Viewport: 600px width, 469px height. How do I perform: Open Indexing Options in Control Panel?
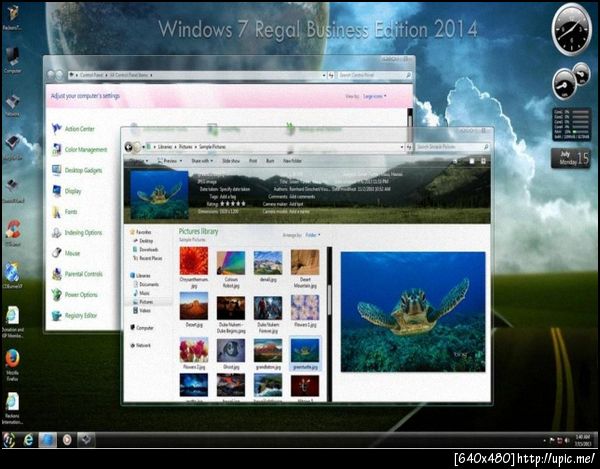click(x=77, y=233)
